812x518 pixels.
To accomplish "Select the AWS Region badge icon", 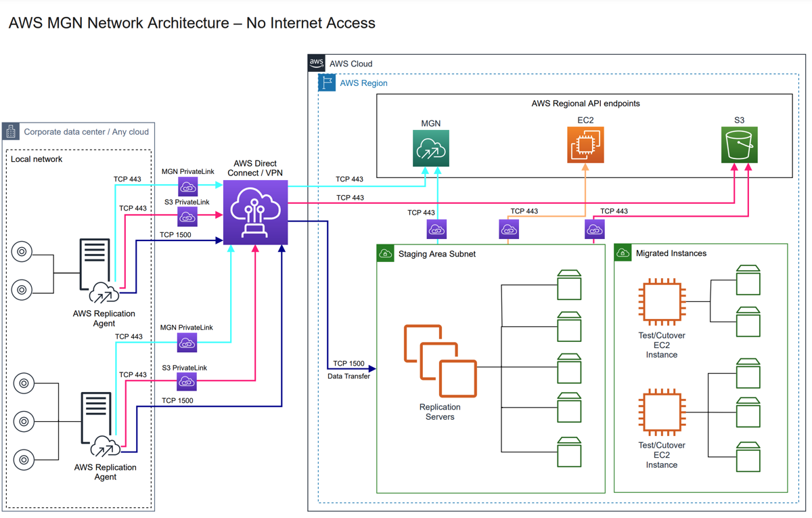I will tap(326, 81).
